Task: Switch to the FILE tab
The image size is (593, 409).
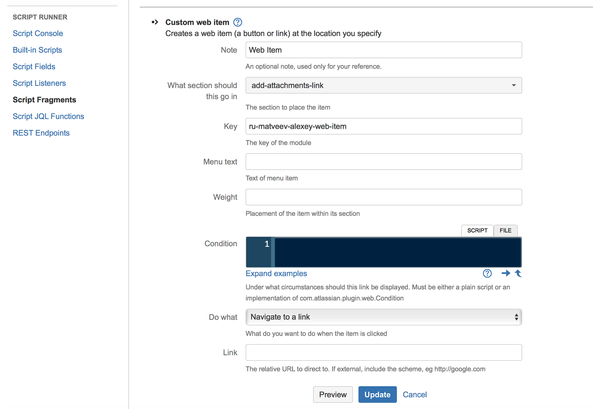Action: tap(506, 230)
